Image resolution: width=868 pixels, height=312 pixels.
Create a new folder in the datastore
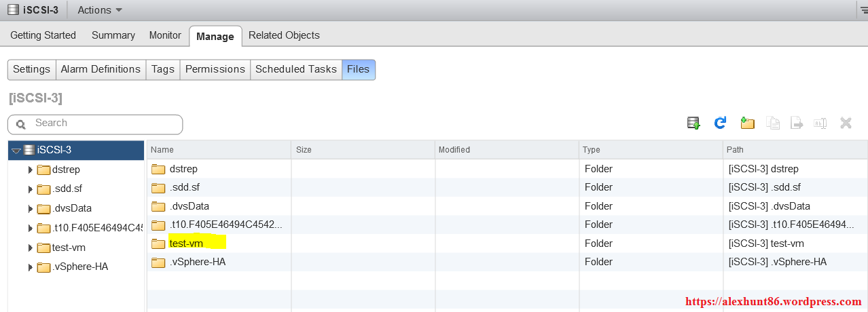(747, 123)
